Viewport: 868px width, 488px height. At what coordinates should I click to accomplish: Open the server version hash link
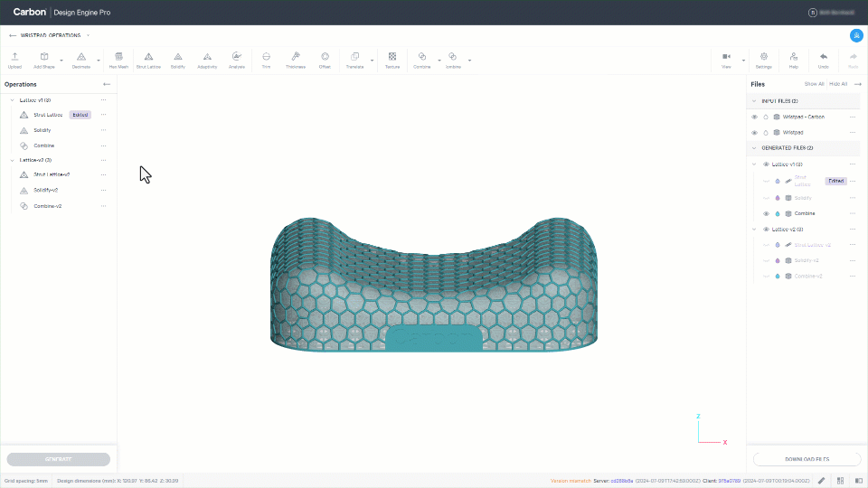[622, 481]
